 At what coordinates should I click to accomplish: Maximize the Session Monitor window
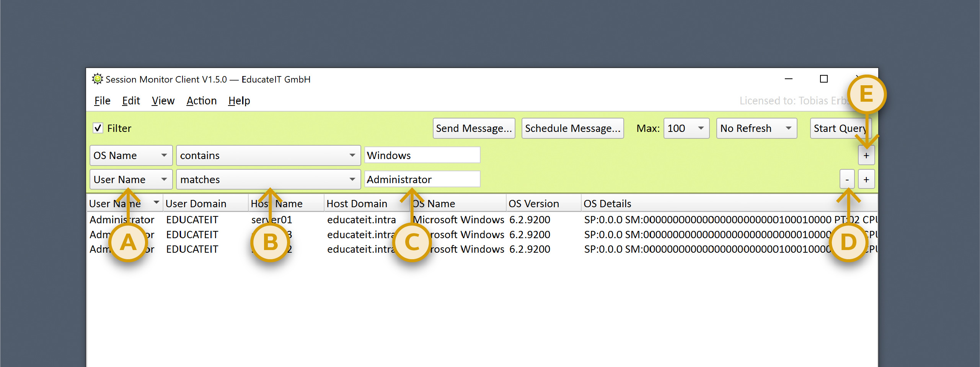pyautogui.click(x=823, y=79)
